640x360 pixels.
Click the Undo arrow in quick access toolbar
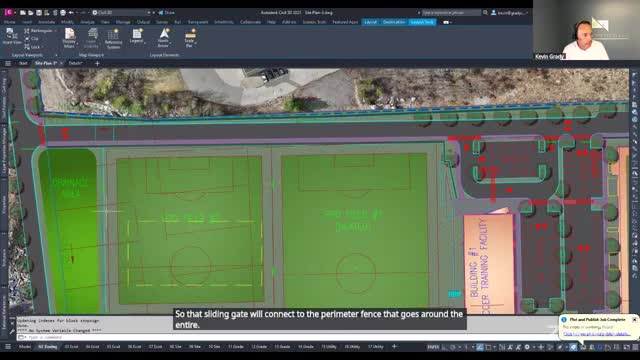click(71, 13)
